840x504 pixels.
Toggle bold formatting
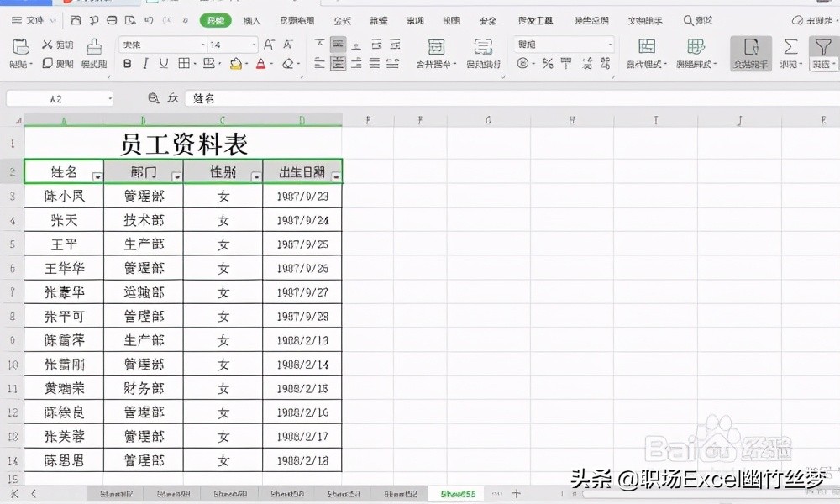pos(126,63)
